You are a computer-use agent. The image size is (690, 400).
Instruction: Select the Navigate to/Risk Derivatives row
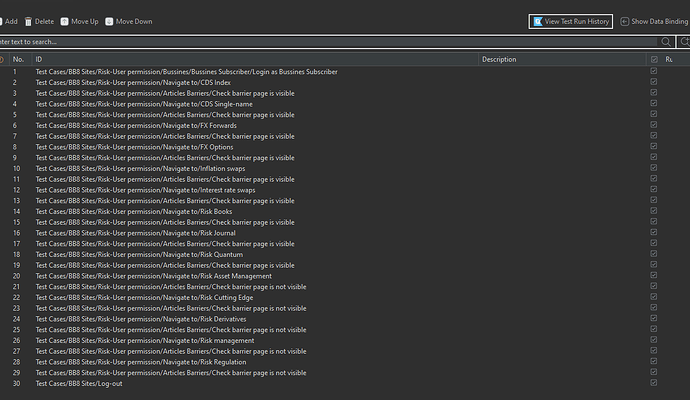(x=141, y=319)
